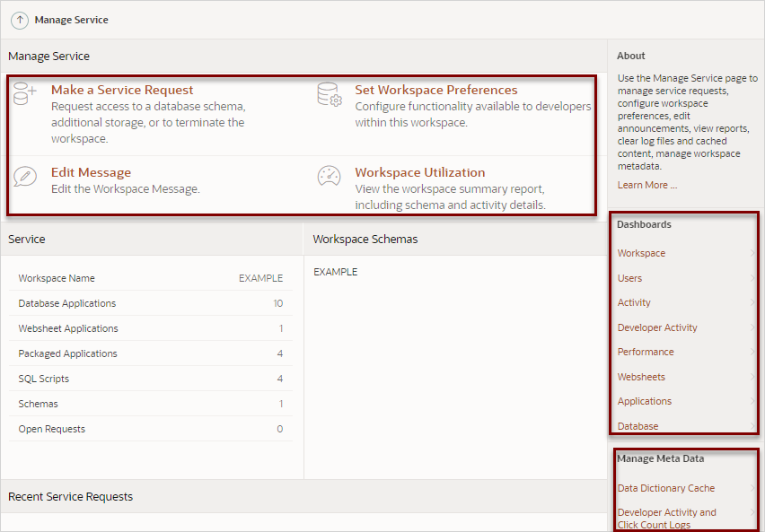Click the chevron next to Activity dashboard

click(752, 302)
